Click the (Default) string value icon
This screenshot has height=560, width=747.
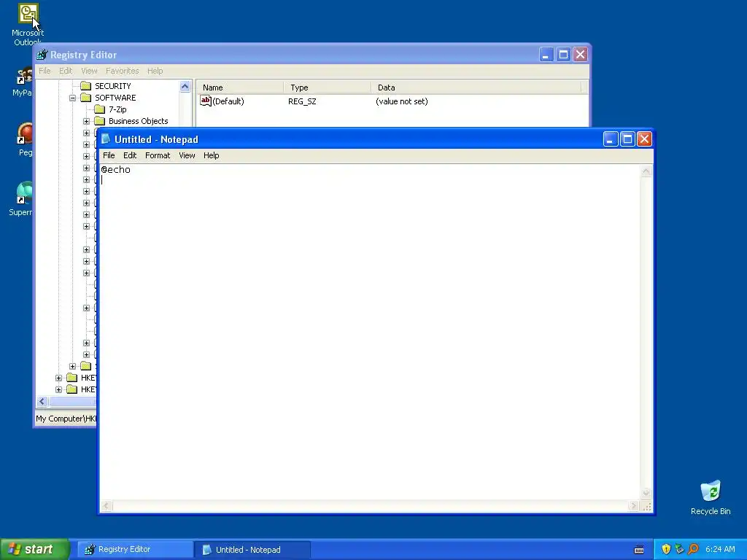tap(205, 101)
